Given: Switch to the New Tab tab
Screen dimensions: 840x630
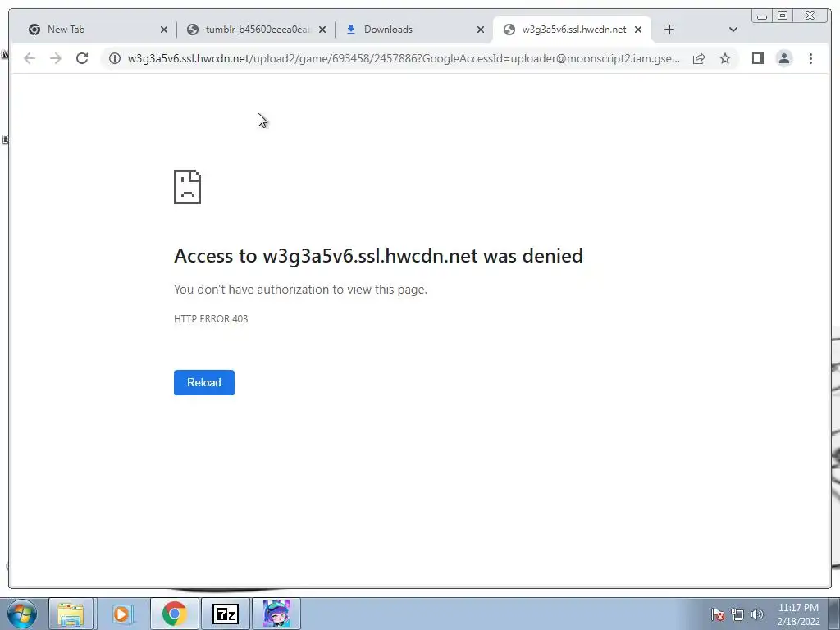Looking at the screenshot, I should point(97,30).
